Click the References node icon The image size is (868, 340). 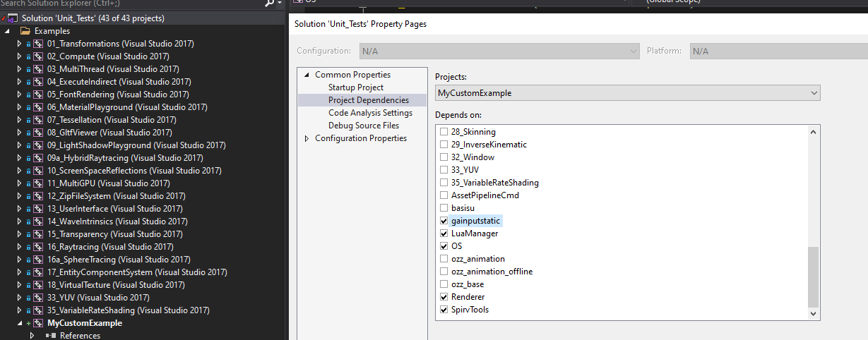pos(51,336)
